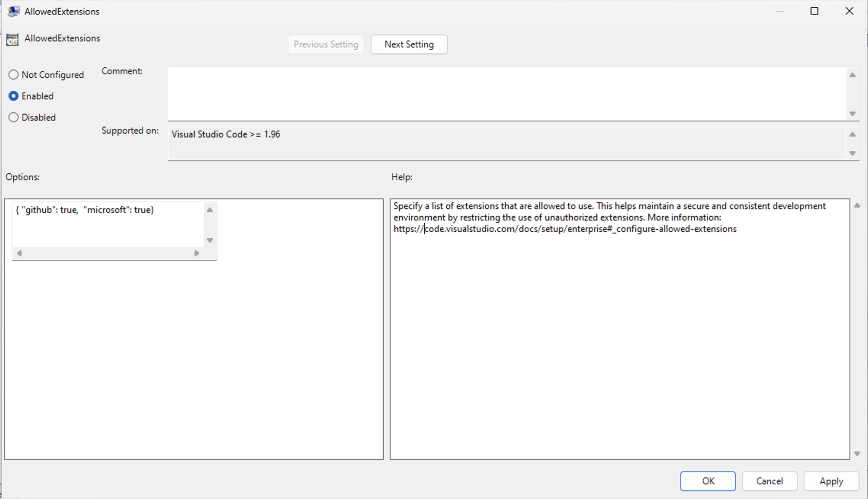Click the Options box scroll-down arrow
This screenshot has height=499, width=868.
(210, 240)
